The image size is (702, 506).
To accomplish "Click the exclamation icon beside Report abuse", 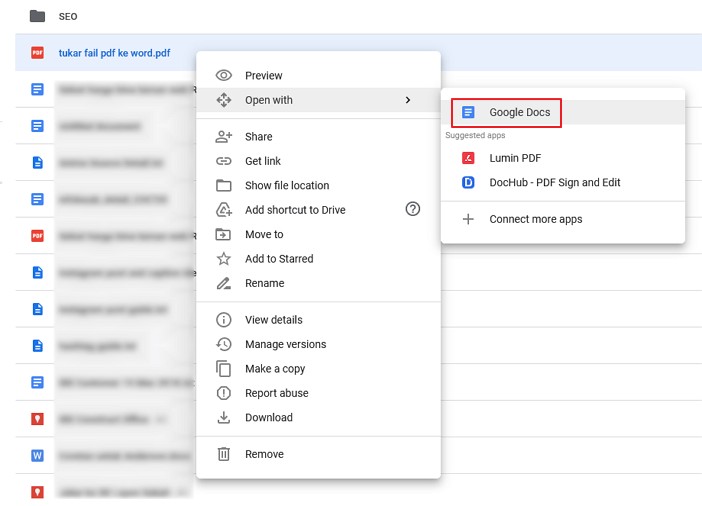I will coord(223,393).
